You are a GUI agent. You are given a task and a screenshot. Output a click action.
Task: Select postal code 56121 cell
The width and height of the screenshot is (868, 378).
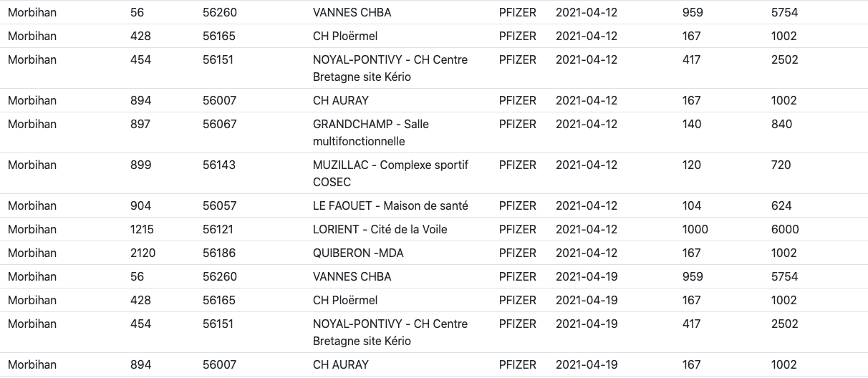point(218,229)
